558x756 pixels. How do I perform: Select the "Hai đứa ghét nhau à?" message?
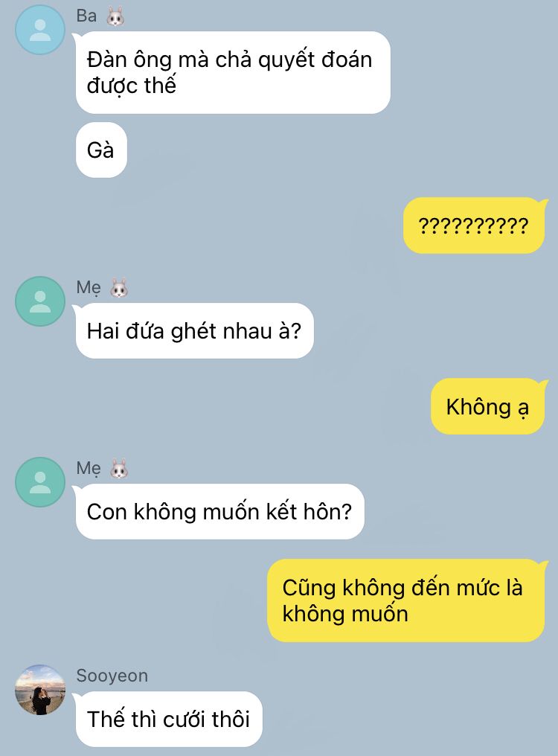194,330
